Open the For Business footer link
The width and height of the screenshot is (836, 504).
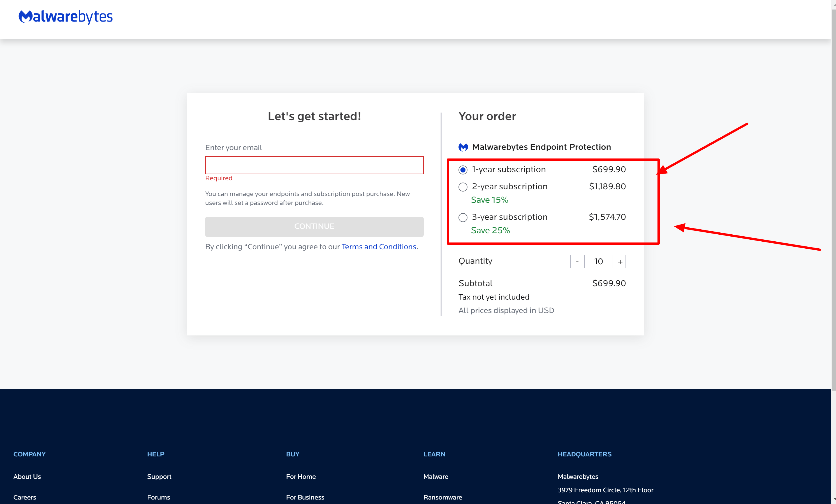[305, 497]
